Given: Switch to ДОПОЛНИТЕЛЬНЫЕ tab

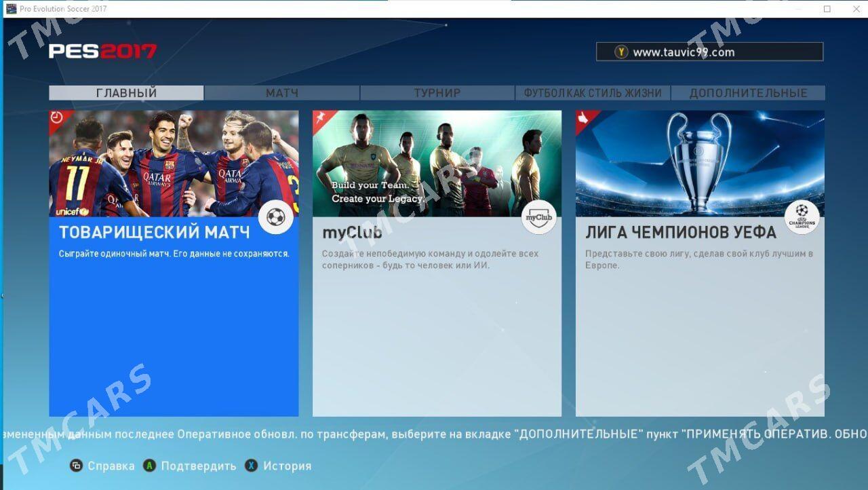Looking at the screenshot, I should [748, 93].
